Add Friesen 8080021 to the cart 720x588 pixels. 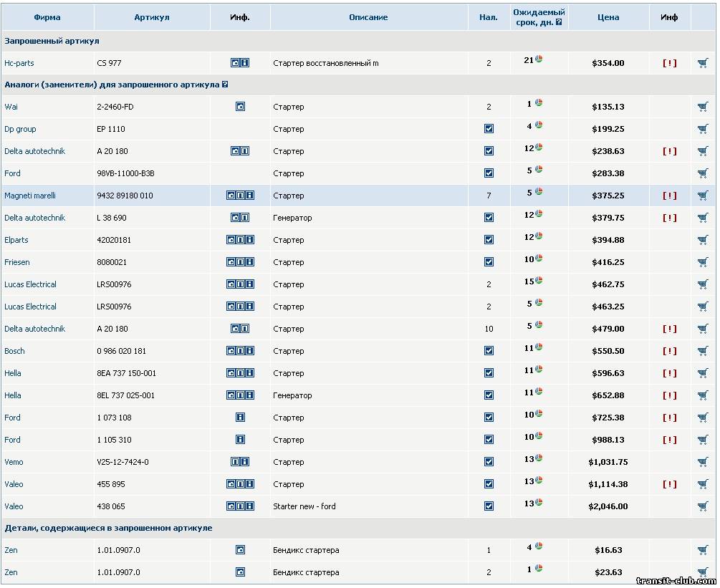[703, 262]
